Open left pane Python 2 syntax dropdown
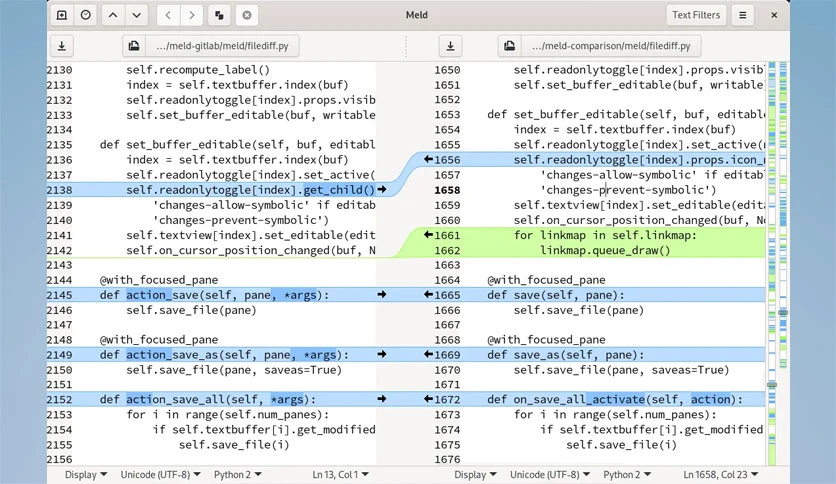 pyautogui.click(x=238, y=474)
